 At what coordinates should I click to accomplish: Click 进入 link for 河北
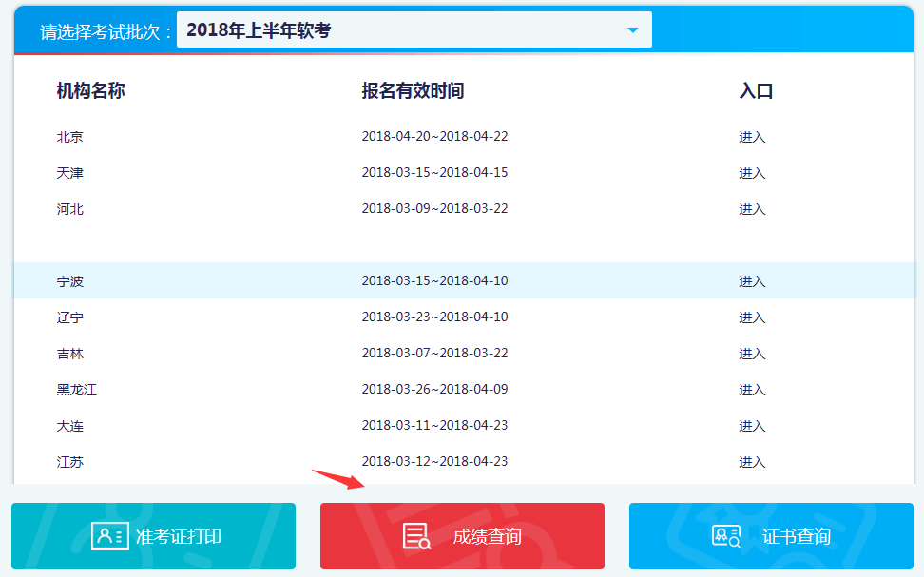tap(752, 209)
